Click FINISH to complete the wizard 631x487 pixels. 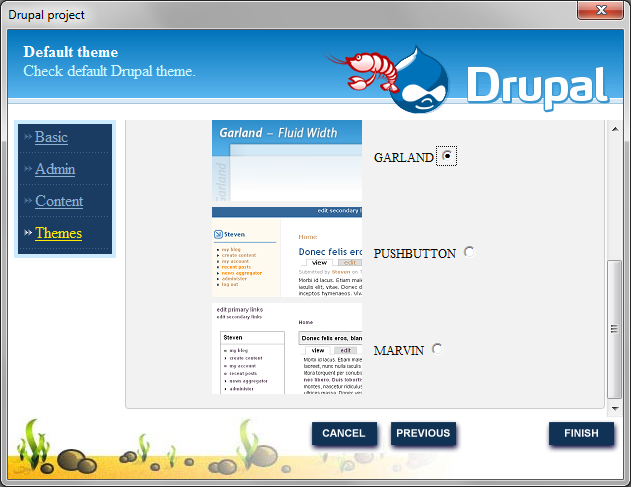pyautogui.click(x=582, y=433)
